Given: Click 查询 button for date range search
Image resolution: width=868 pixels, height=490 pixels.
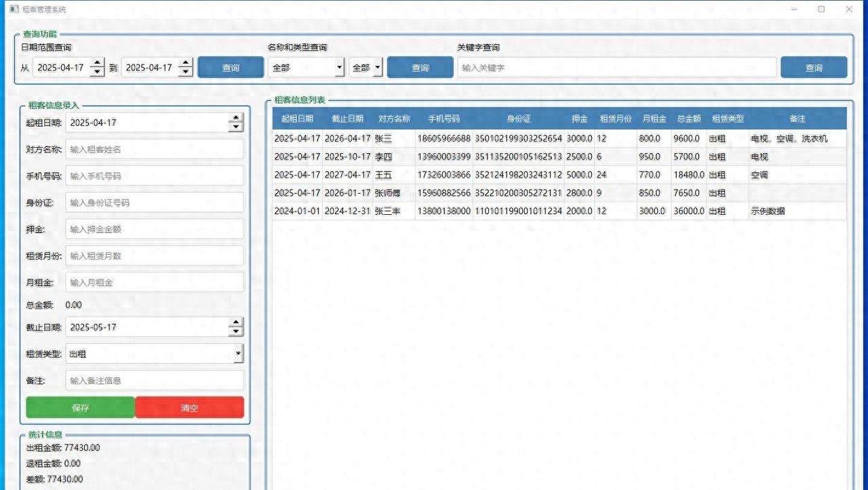Looking at the screenshot, I should click(231, 68).
